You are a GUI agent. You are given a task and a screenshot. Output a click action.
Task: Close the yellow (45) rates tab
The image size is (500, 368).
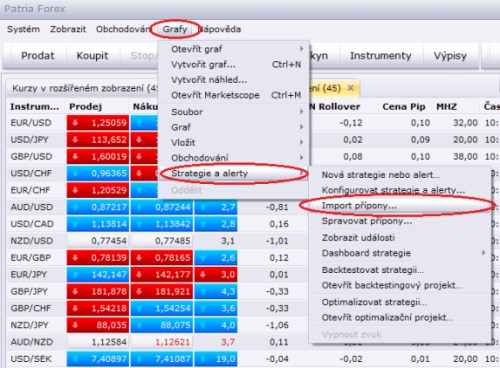(350, 88)
